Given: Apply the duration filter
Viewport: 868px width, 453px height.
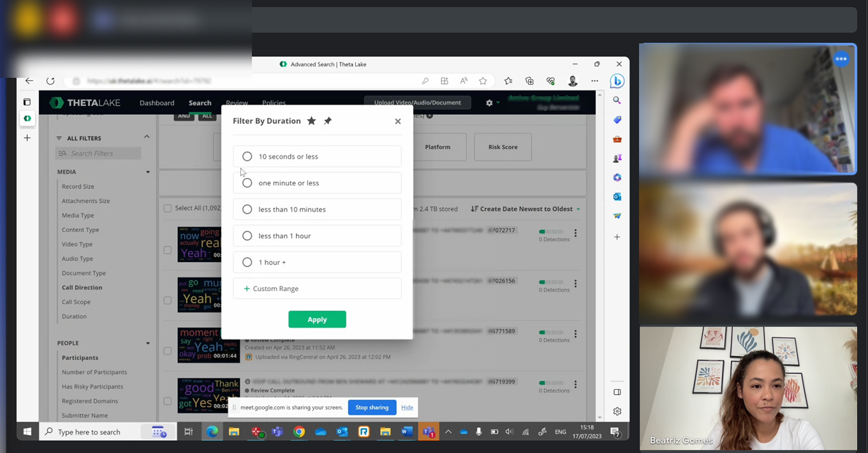Looking at the screenshot, I should tap(317, 319).
